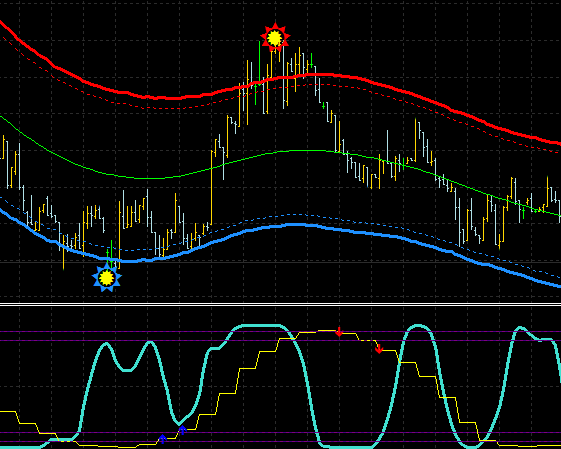
Task: Click the blue sun buy signal marker
Action: [107, 277]
